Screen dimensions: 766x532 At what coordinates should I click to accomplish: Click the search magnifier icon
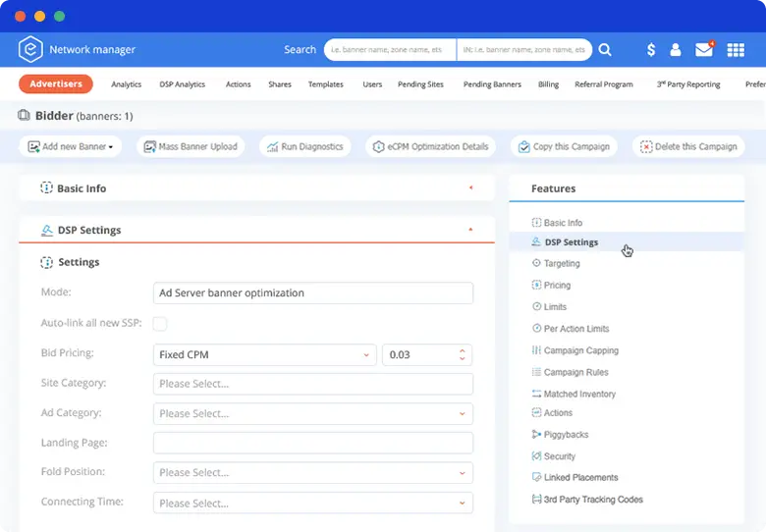[x=605, y=49]
